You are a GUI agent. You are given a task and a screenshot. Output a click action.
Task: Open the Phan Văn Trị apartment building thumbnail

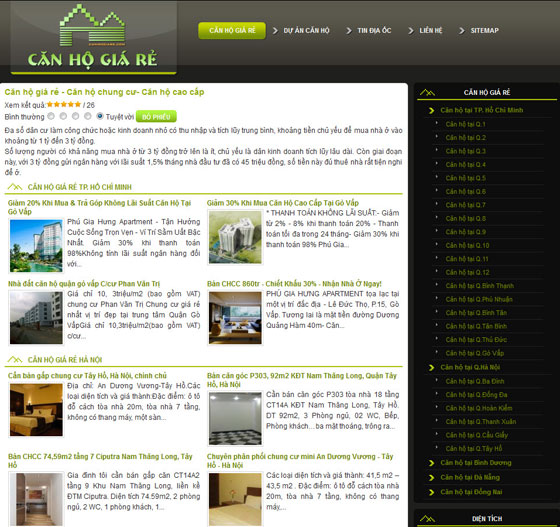[x=36, y=318]
